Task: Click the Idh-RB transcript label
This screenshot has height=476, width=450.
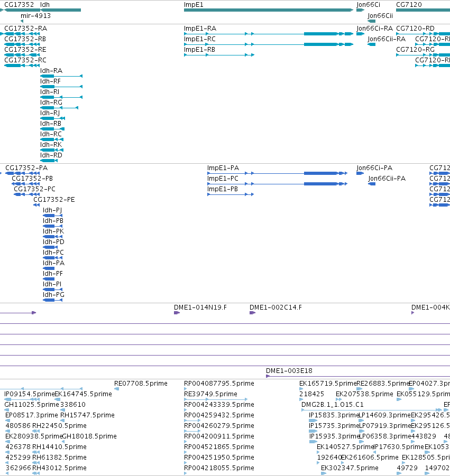Action: [x=50, y=124]
